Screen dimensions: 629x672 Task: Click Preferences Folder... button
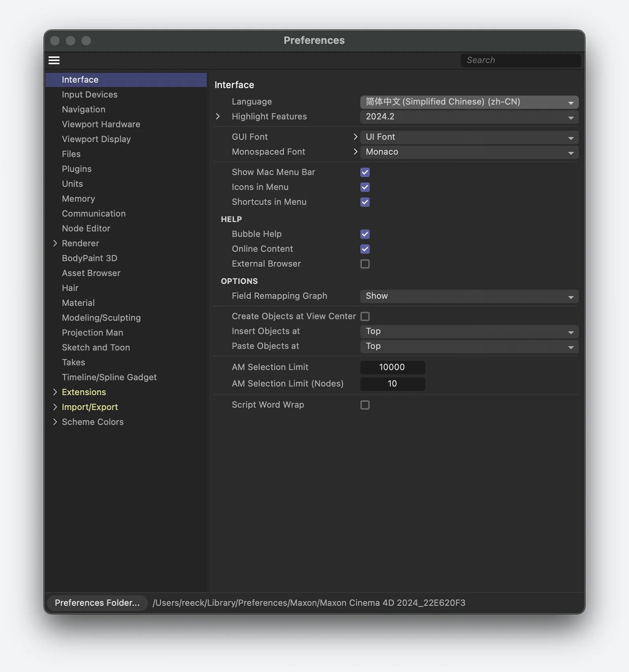(97, 602)
